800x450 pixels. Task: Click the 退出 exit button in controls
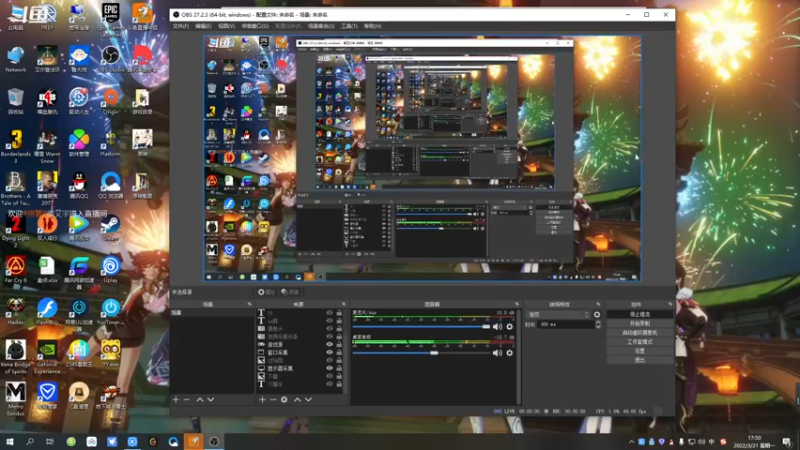(640, 360)
